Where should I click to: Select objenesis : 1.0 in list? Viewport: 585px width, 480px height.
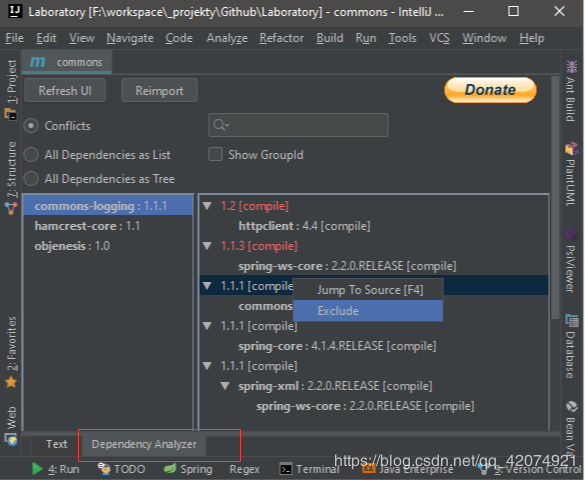click(x=108, y=246)
